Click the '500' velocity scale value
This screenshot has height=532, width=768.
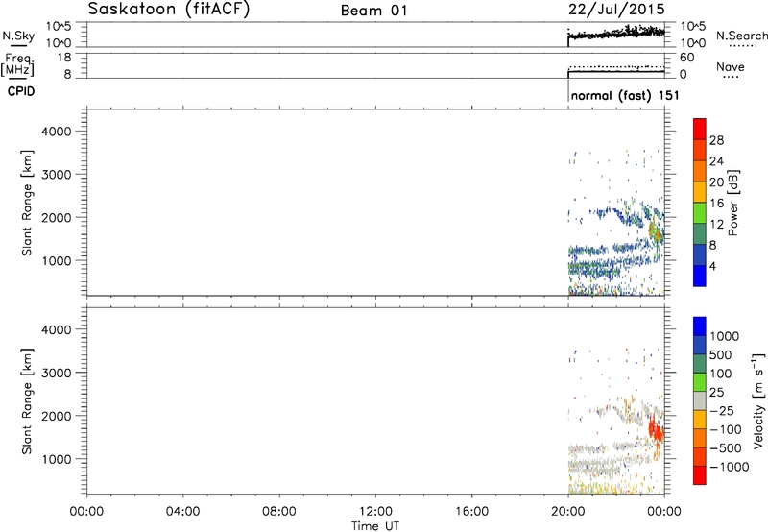click(721, 355)
